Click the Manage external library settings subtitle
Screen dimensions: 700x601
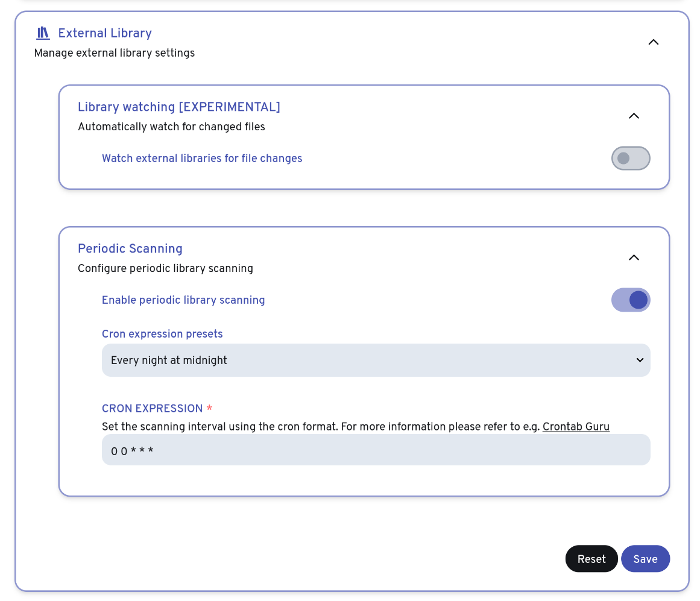tap(115, 53)
